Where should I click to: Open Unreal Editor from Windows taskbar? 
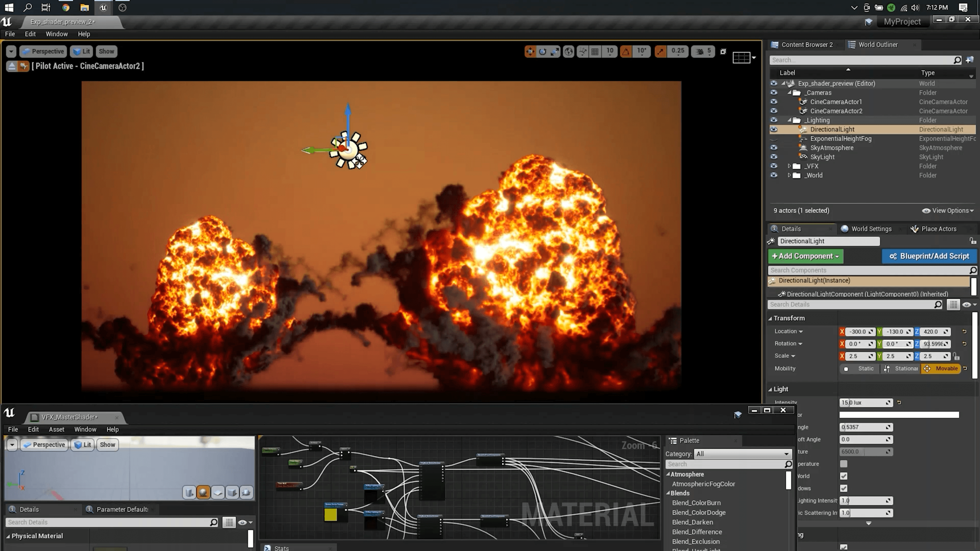coord(103,8)
